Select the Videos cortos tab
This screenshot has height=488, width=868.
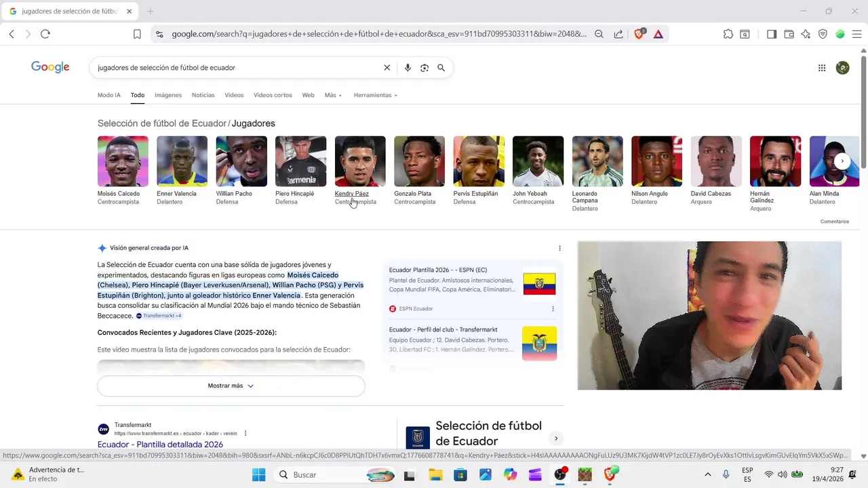[273, 96]
